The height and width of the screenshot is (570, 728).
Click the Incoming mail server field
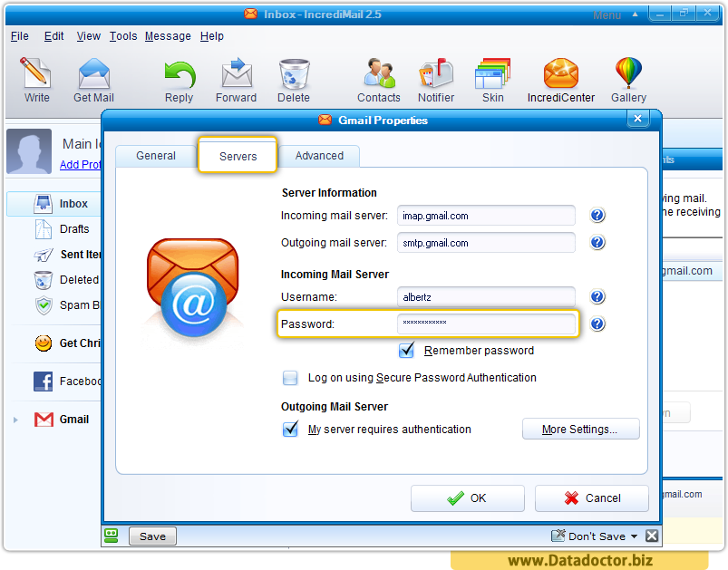point(486,216)
